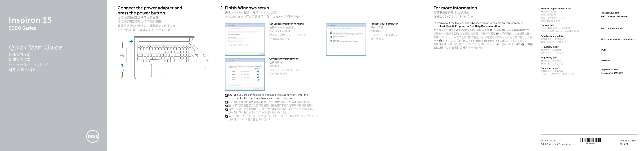Viewport: 644px width, 151px height.
Task: Click the English 'Dell Help Documentation' text
Action: tap(485, 26)
